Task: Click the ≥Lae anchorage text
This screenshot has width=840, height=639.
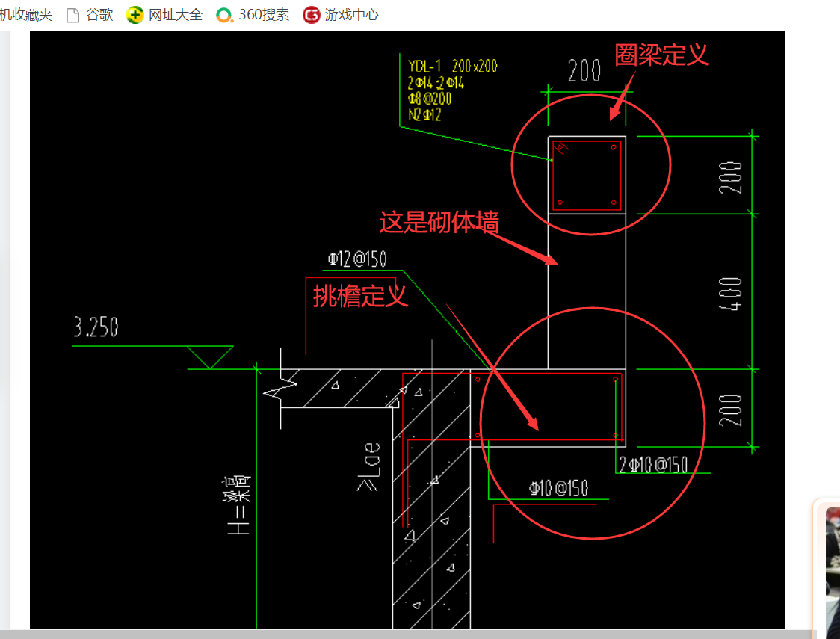Action: click(368, 466)
